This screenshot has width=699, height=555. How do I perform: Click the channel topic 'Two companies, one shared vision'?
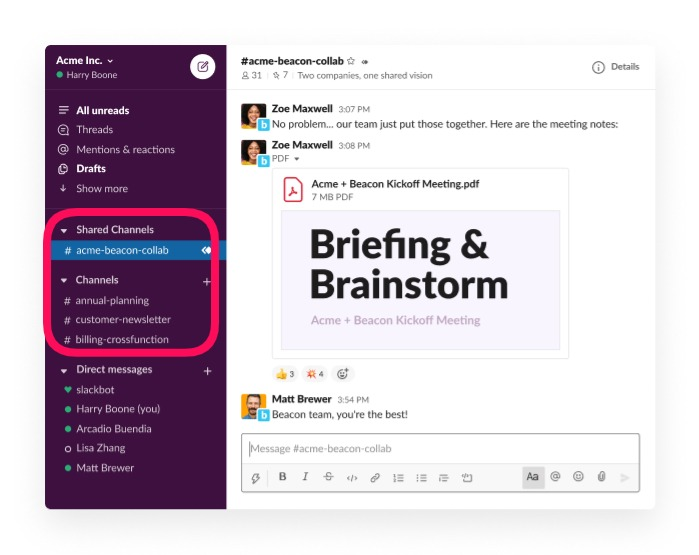365,75
